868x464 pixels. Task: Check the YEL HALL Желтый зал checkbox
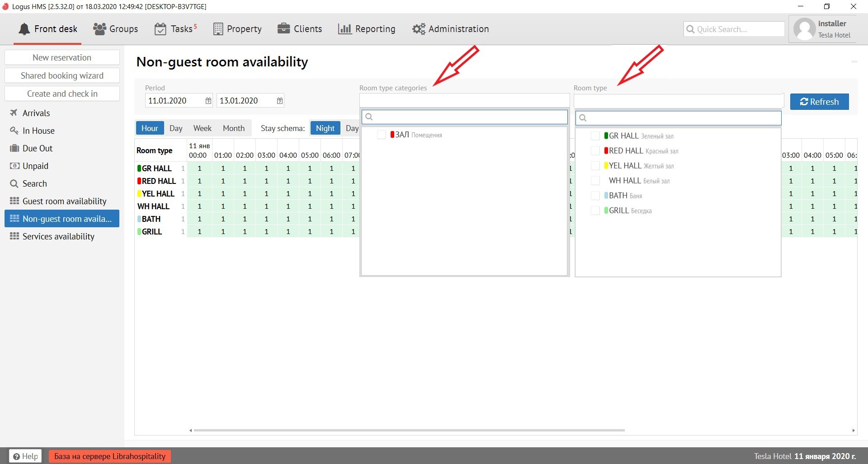595,165
